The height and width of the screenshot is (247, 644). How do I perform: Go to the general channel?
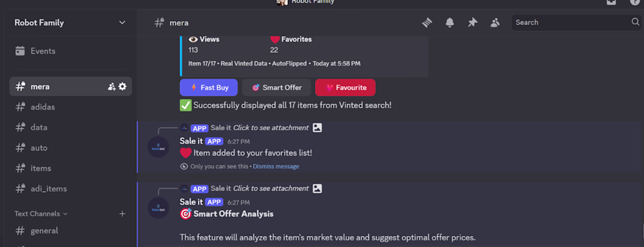coord(44,231)
